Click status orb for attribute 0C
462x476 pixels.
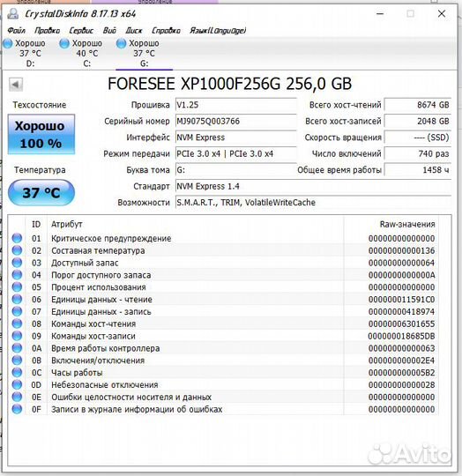[x=17, y=373]
